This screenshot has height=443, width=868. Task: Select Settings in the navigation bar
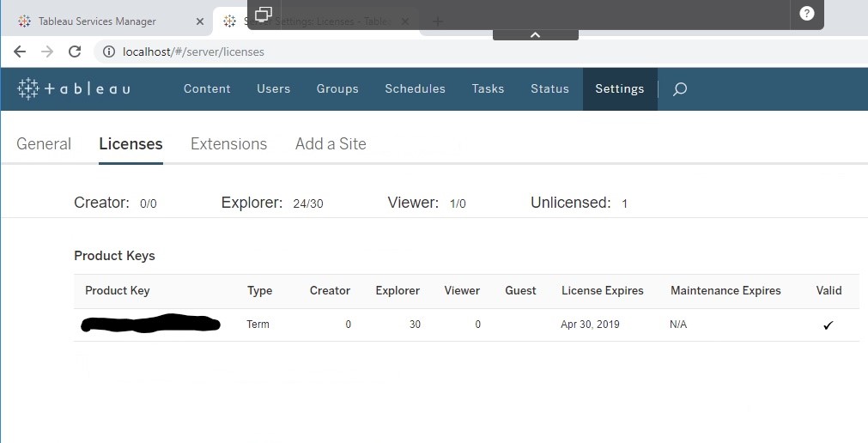click(619, 88)
